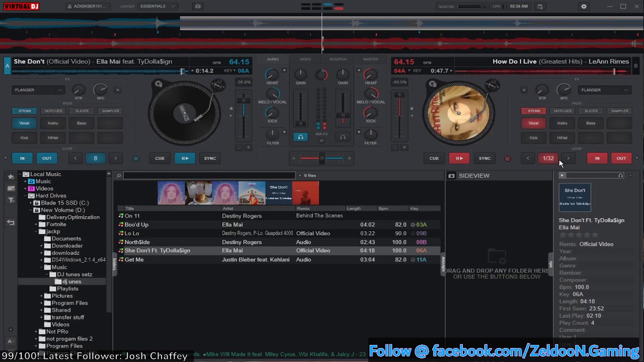This screenshot has width=644, height=362.
Task: Open deck A HIHAT EQ mode dropdown
Action: pos(284,70)
